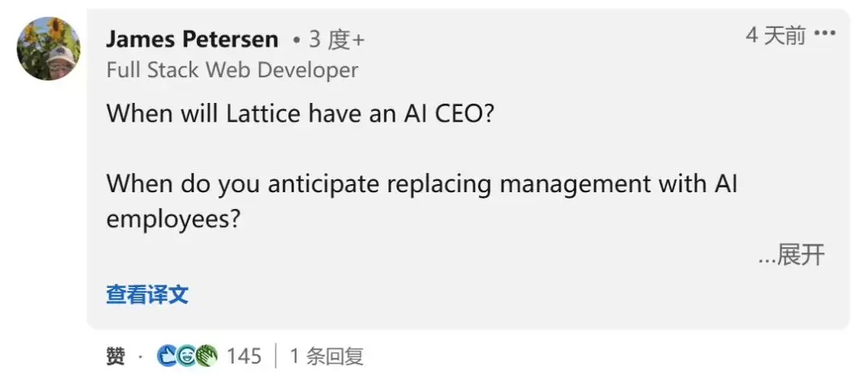Click the blue thumbs-up reaction icon

point(166,356)
